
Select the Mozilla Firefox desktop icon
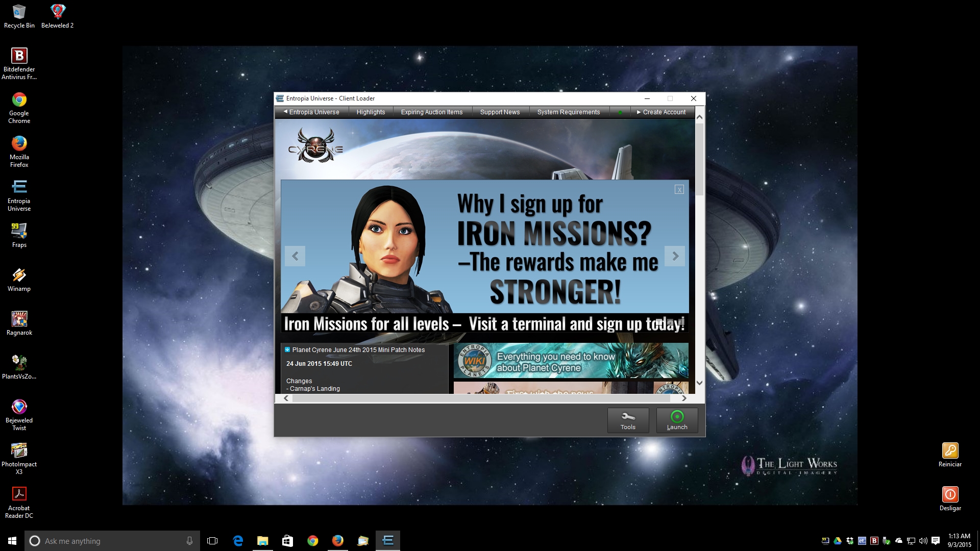tap(19, 152)
